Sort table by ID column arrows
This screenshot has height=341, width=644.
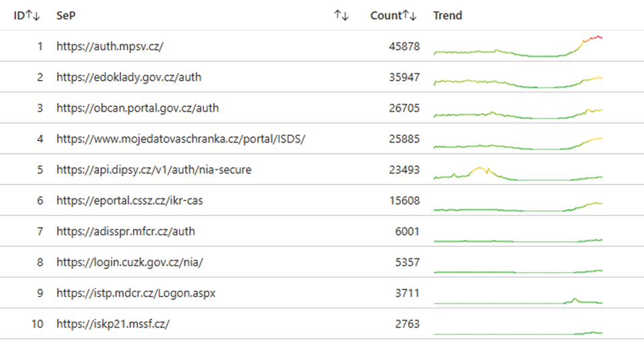tap(33, 15)
